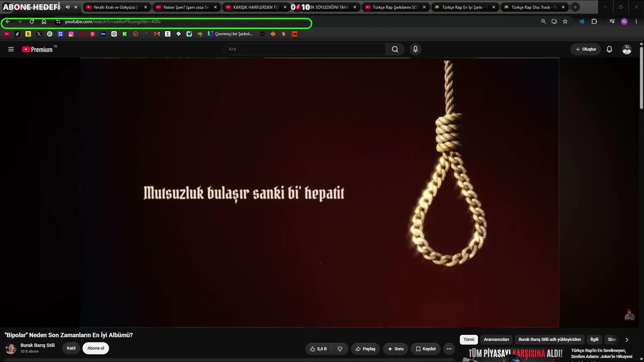Open the Joker'in Hikayesi recommended video thumbnail
Image resolution: width=644 pixels, height=362 pixels.
click(x=515, y=354)
